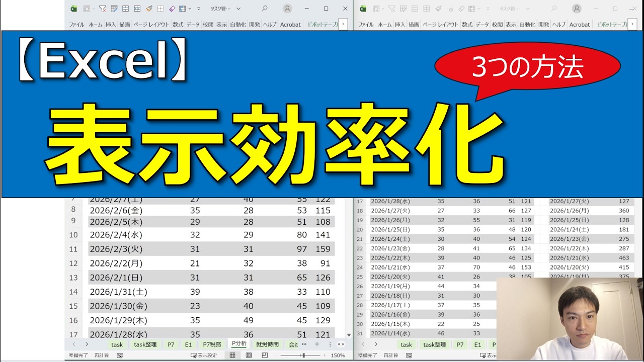Open the search magnifier in left window
The image size is (644, 362).
265,9
